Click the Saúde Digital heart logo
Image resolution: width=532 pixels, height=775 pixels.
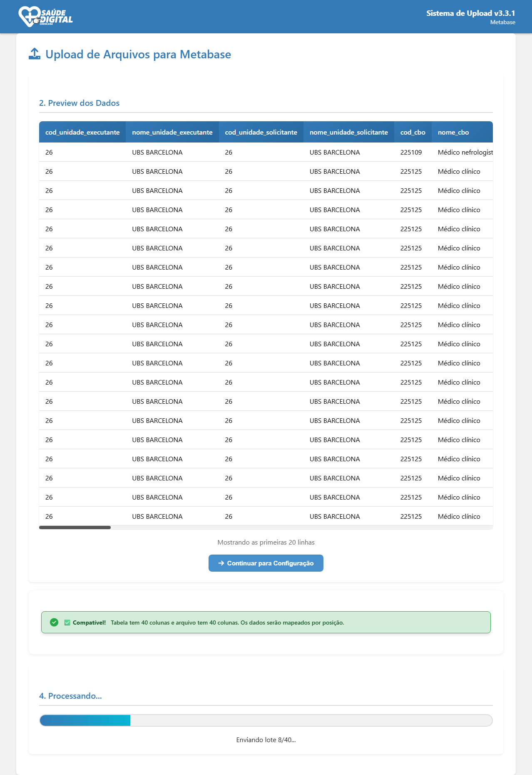45,17
